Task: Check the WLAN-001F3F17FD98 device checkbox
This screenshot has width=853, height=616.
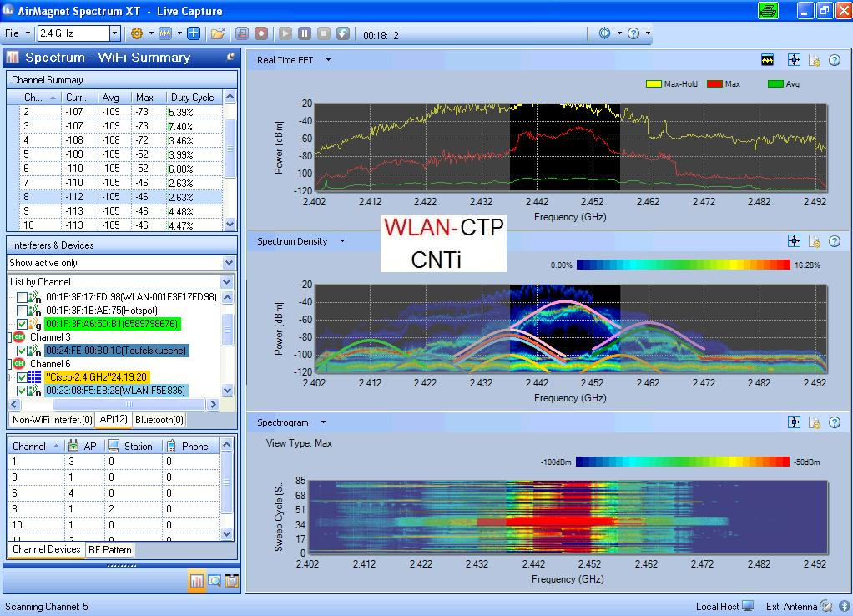Action: tap(22, 297)
